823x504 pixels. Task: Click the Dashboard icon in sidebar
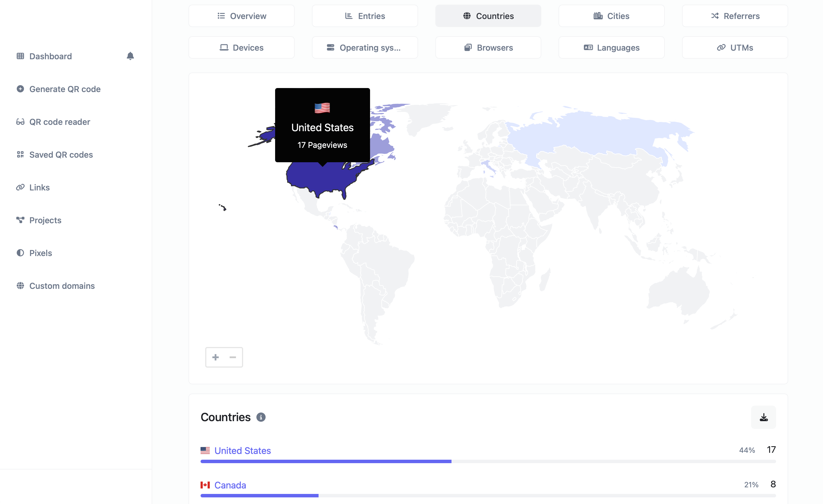[21, 56]
